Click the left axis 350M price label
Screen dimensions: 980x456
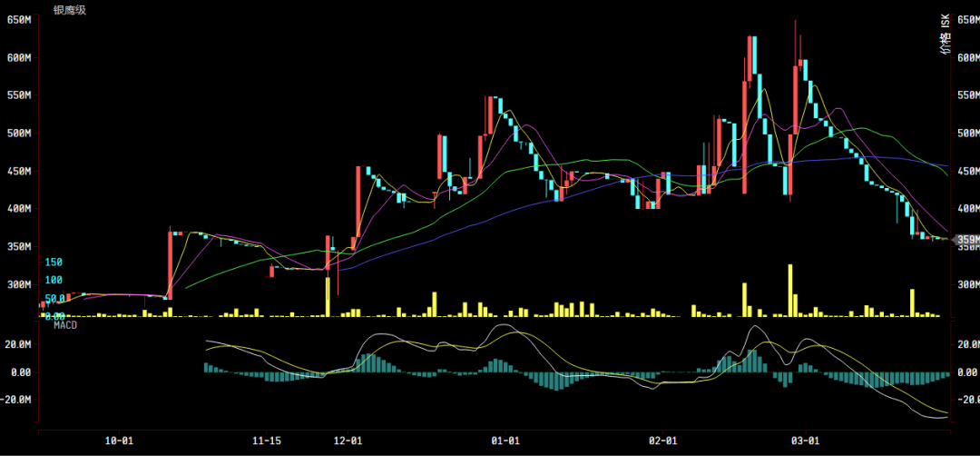tap(19, 247)
